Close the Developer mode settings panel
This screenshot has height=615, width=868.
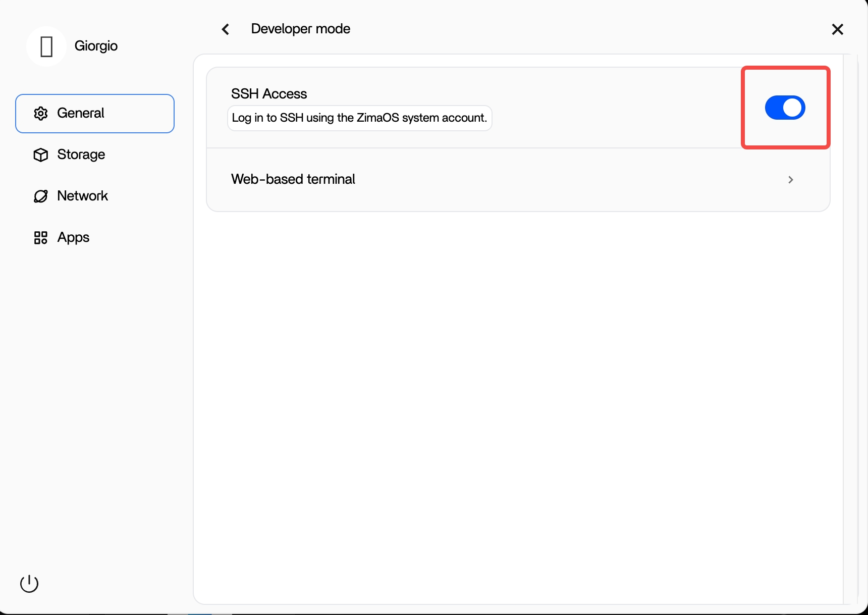click(837, 29)
